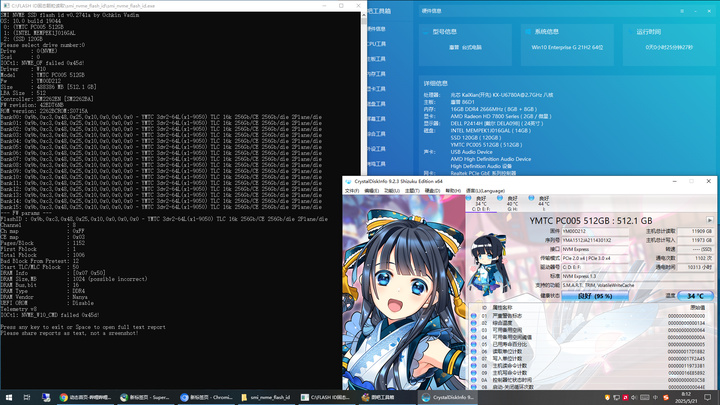Click the 11909 GB total host reads value
Screen dimensions: 720x405
695,231
